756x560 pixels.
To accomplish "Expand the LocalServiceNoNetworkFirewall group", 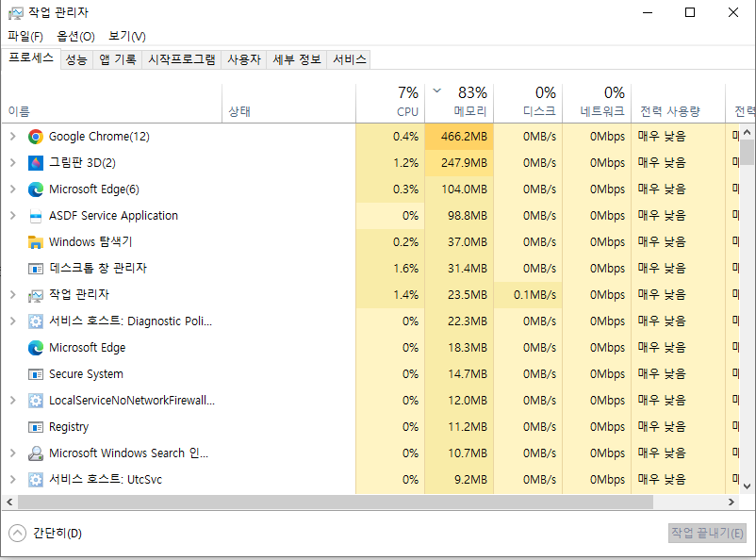I will click(13, 401).
